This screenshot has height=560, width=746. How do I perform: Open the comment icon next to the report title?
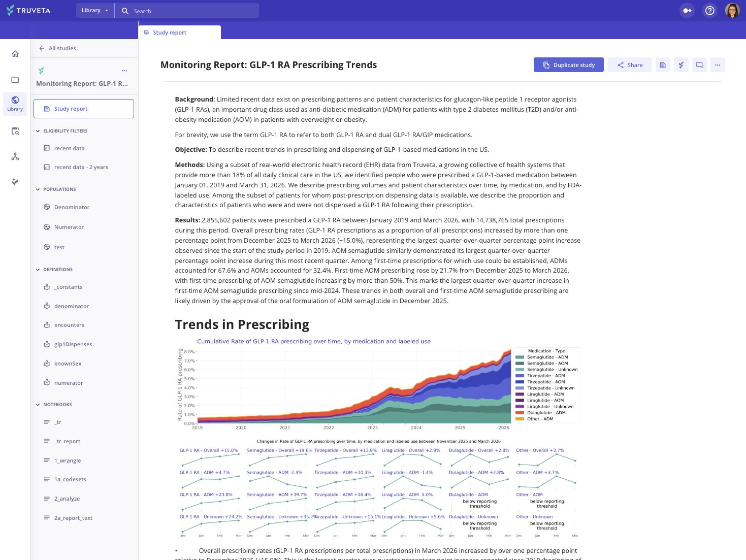(699, 64)
